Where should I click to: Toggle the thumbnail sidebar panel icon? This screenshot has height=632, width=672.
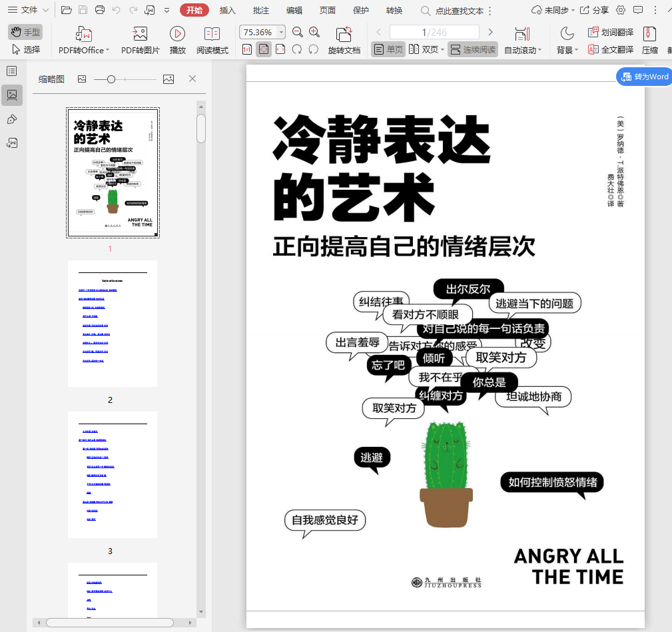tap(12, 95)
